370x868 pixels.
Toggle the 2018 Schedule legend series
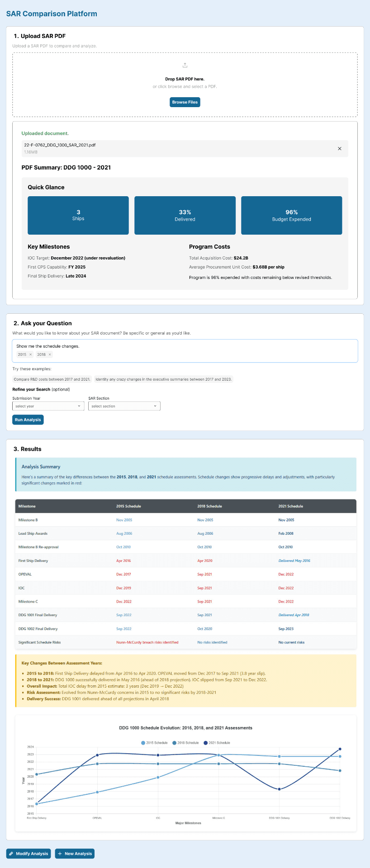(x=185, y=743)
